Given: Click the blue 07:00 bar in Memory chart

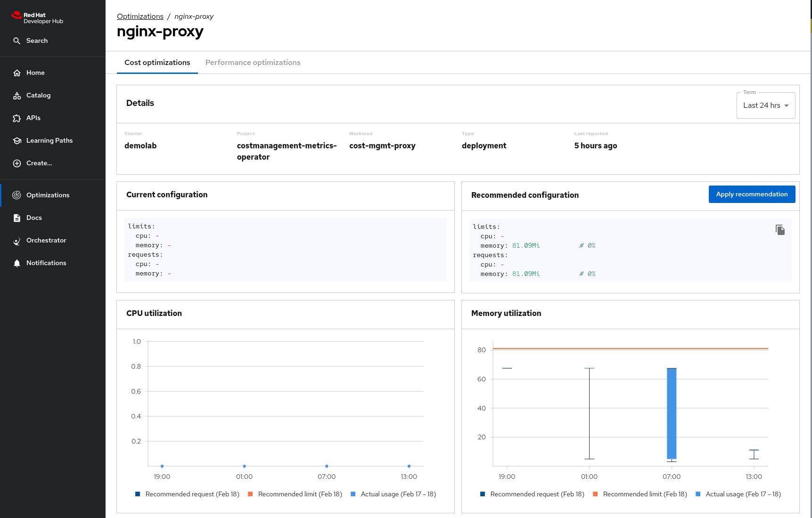Looking at the screenshot, I should click(x=672, y=413).
